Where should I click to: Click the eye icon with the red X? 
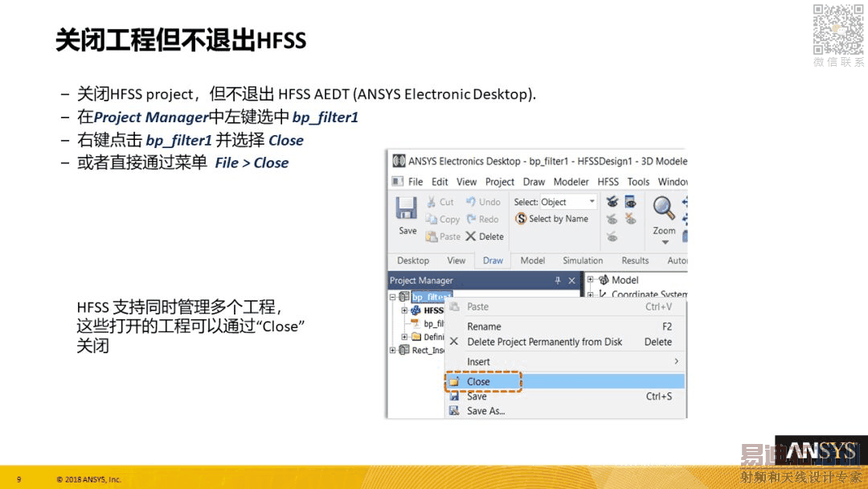(x=631, y=220)
